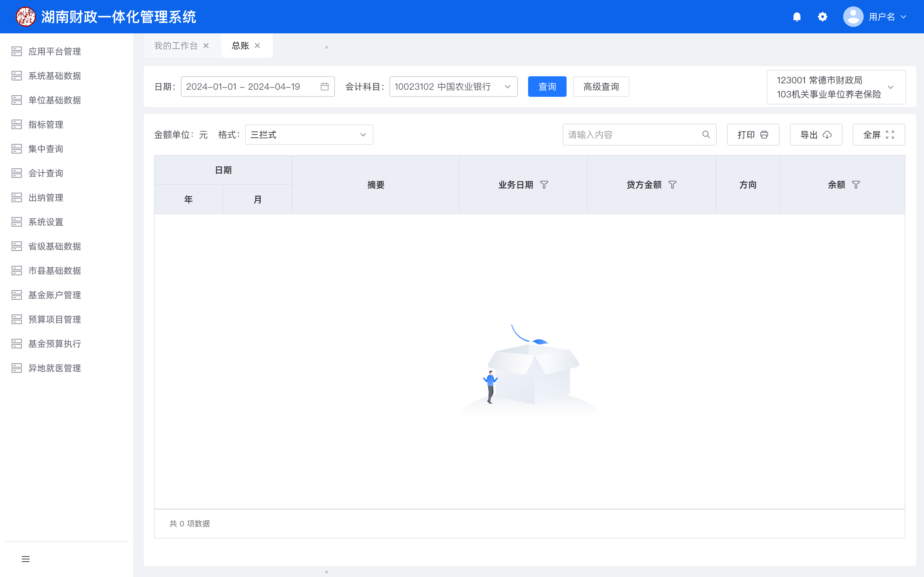Collapse sidebar with the hamburger icon
Screen dimensions: 924x577
coord(26,559)
